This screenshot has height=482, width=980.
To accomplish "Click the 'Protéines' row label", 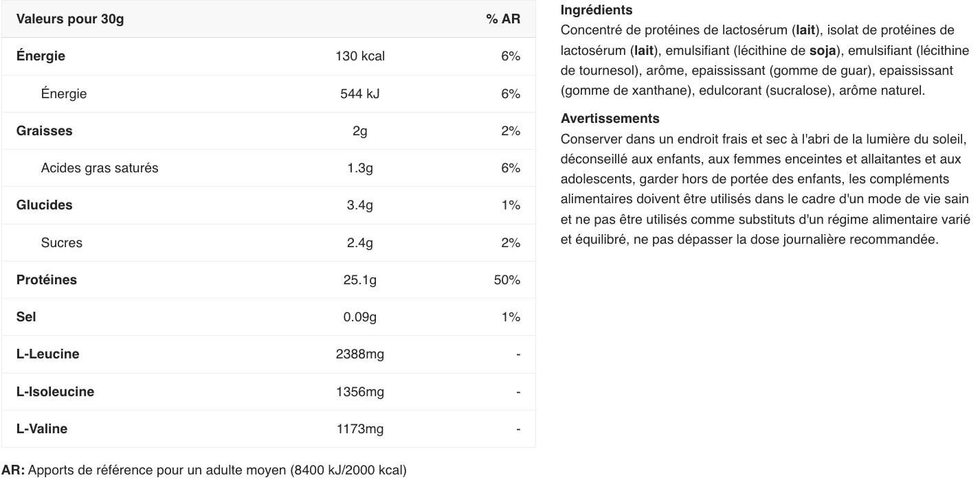I will point(47,280).
